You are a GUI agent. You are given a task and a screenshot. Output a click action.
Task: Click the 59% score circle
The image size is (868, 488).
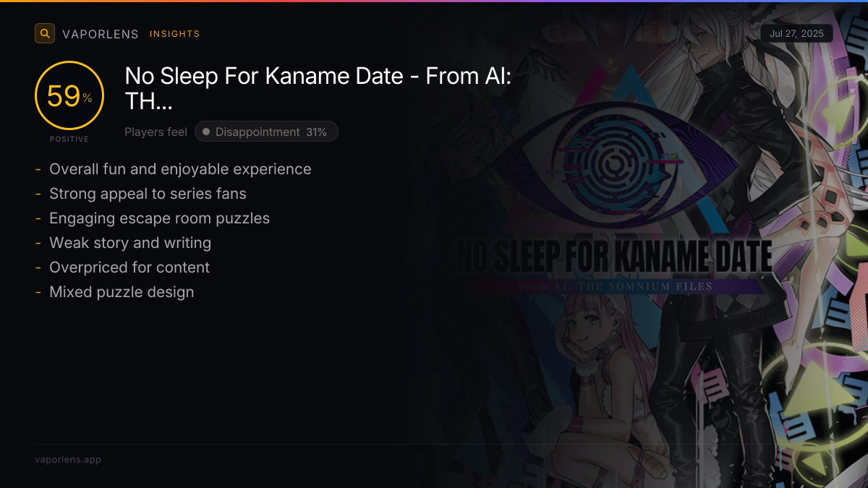click(x=69, y=96)
